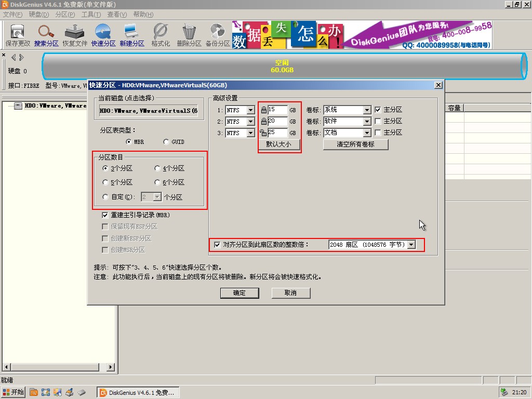Click the 保存更改 save changes toolbar icon
The width and height of the screenshot is (532, 399).
point(18,35)
